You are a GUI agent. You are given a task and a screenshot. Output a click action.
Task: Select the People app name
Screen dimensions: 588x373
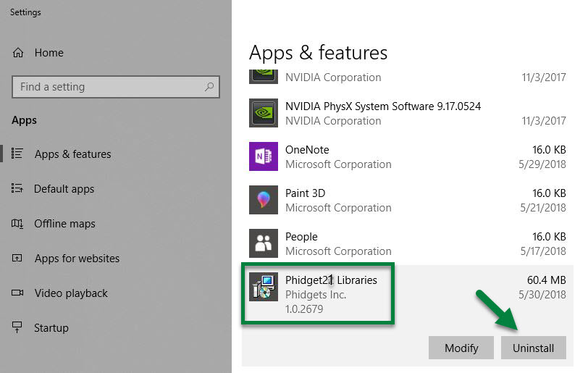pos(301,237)
